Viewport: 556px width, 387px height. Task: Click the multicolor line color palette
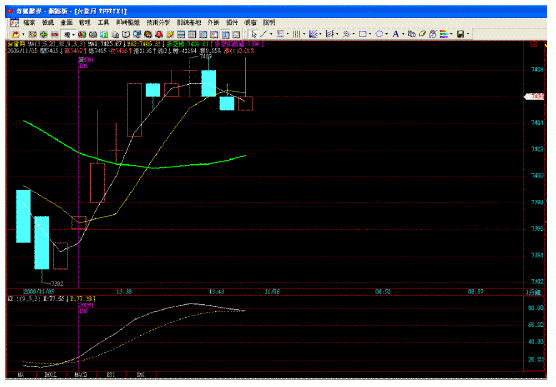pyautogui.click(x=443, y=34)
